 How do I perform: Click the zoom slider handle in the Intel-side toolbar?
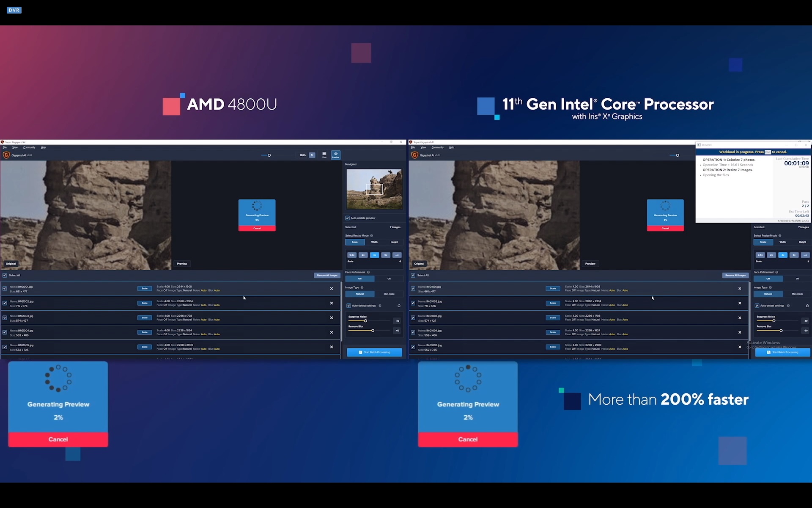tap(678, 155)
